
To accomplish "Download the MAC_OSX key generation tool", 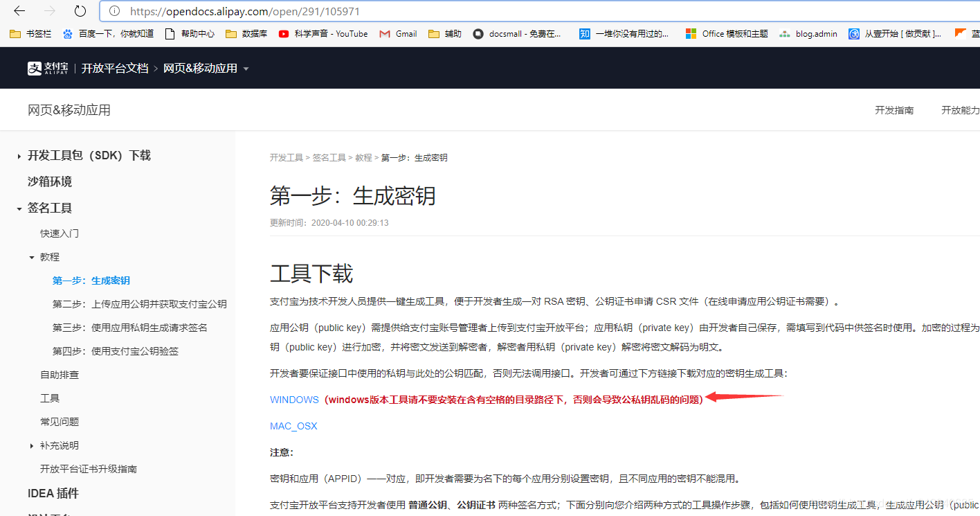I will [293, 426].
